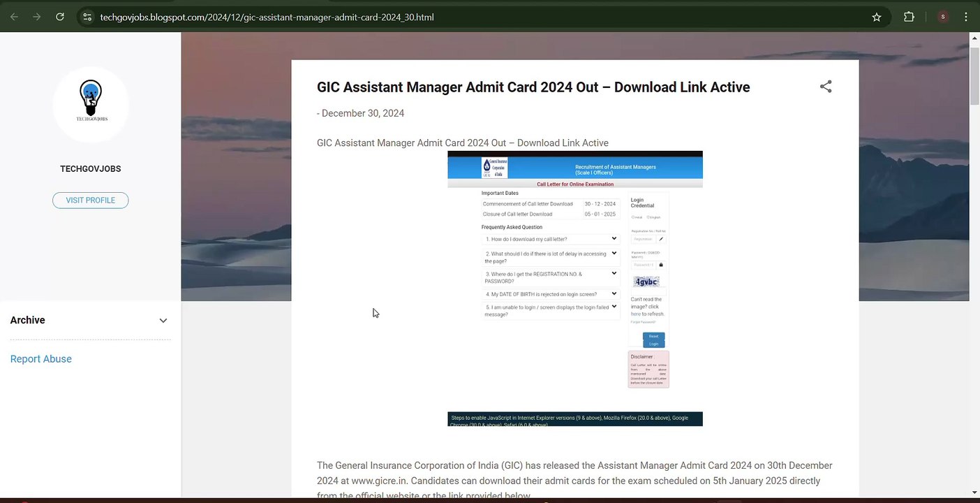The height and width of the screenshot is (503, 980).
Task: Click the TechGovJobs lightbulb logo
Action: coord(91,104)
